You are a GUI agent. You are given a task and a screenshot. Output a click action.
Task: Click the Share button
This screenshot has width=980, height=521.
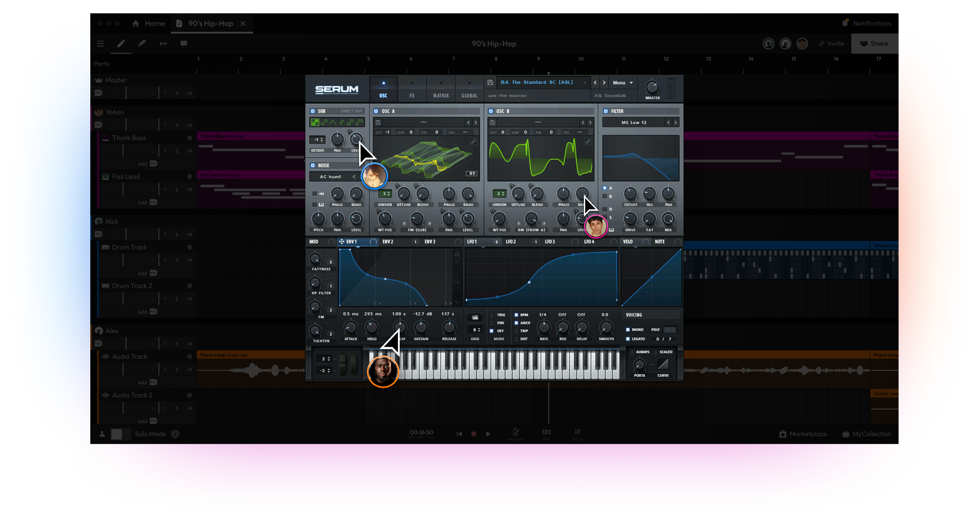874,44
